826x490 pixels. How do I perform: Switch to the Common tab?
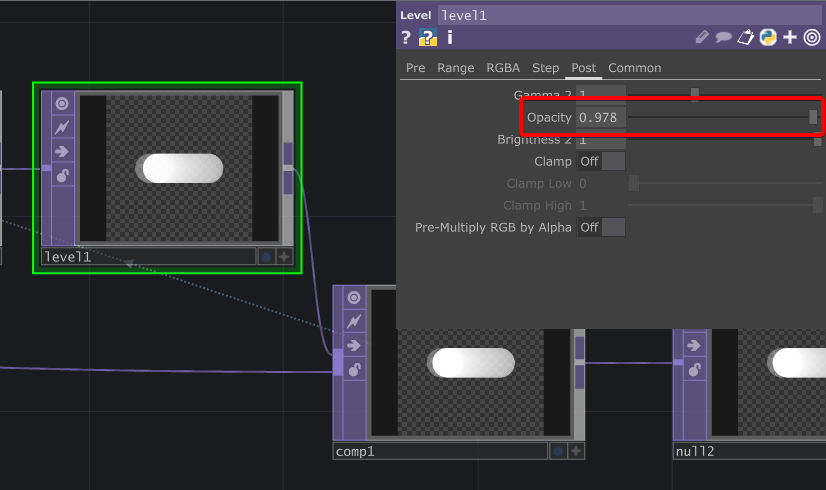tap(635, 68)
